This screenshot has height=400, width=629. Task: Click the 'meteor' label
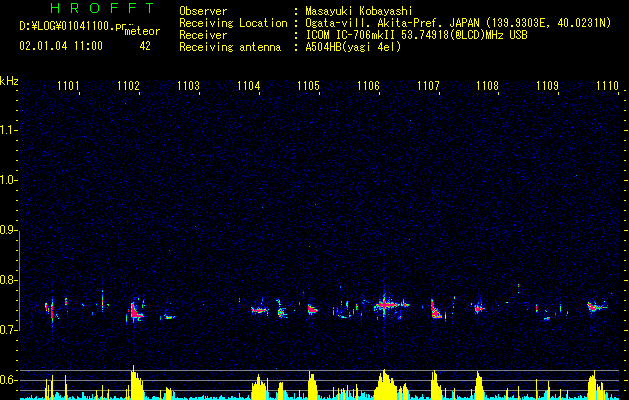142,31
